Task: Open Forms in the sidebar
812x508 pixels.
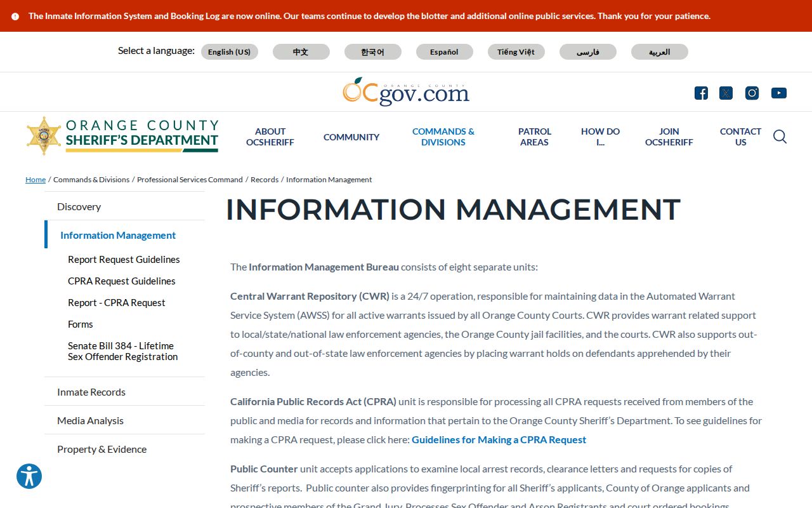Action: [x=80, y=324]
